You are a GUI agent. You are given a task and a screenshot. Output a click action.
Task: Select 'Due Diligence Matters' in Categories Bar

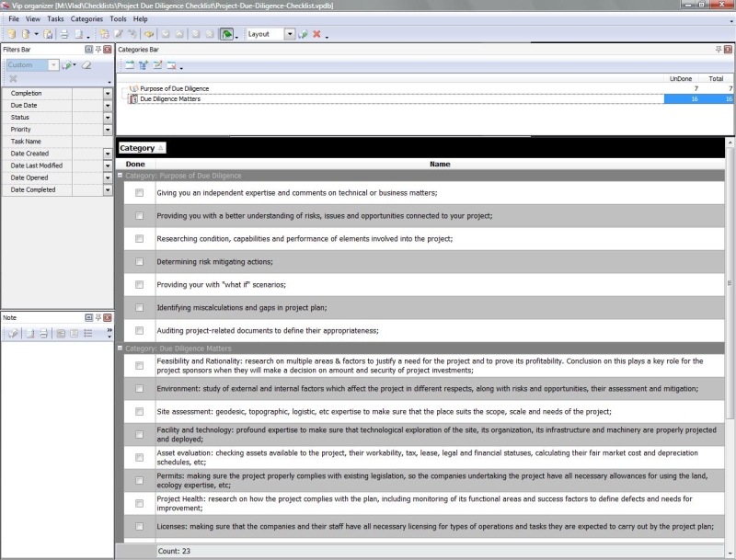(170, 98)
